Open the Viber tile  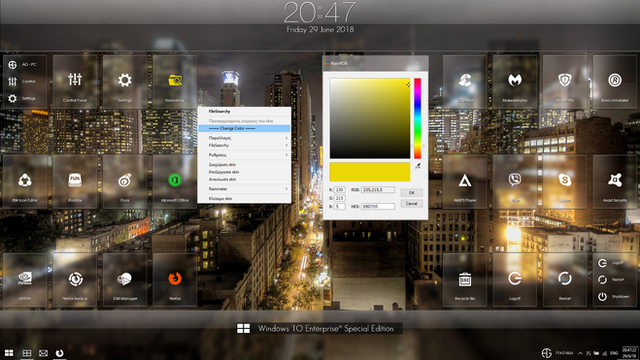[515, 182]
